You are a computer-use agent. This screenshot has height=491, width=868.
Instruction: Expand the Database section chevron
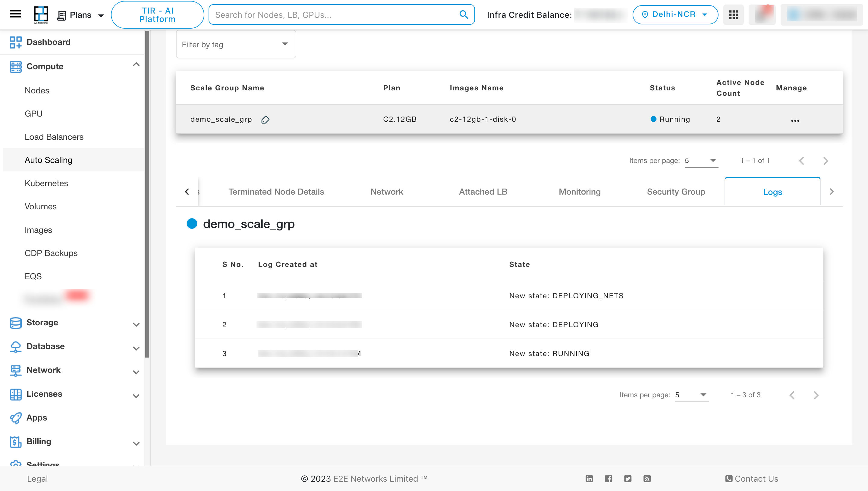click(136, 348)
